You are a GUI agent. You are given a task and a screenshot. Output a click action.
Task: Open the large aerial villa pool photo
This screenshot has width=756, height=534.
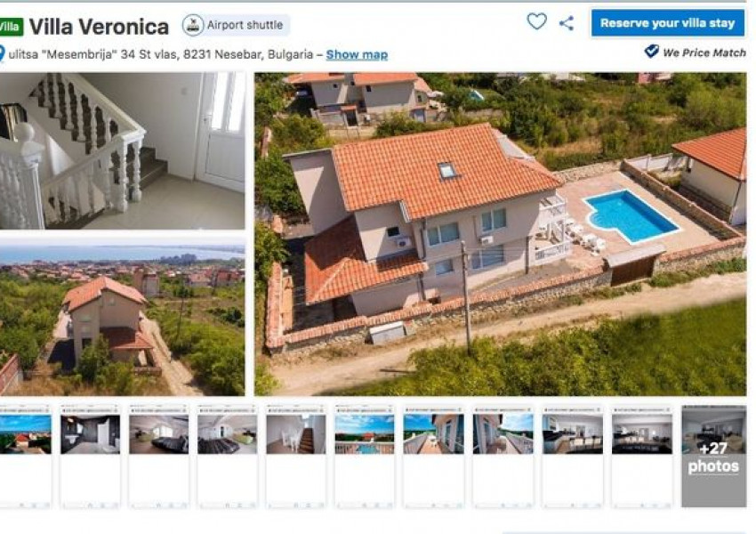[500, 234]
